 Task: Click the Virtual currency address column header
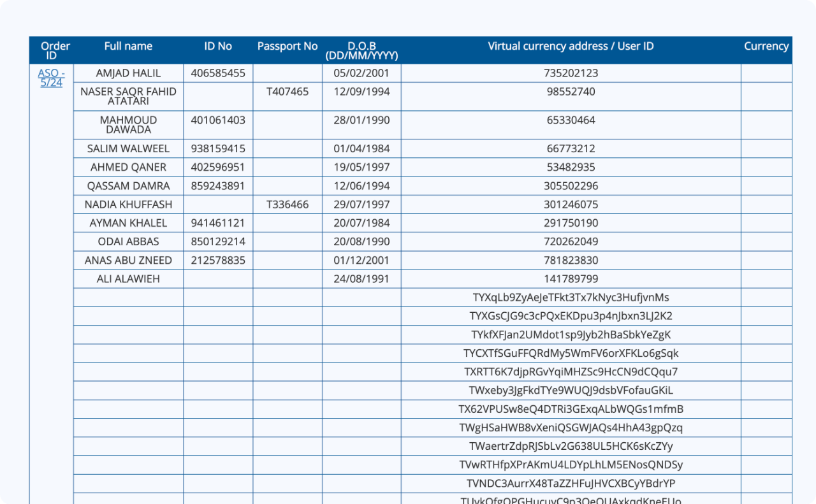[571, 46]
